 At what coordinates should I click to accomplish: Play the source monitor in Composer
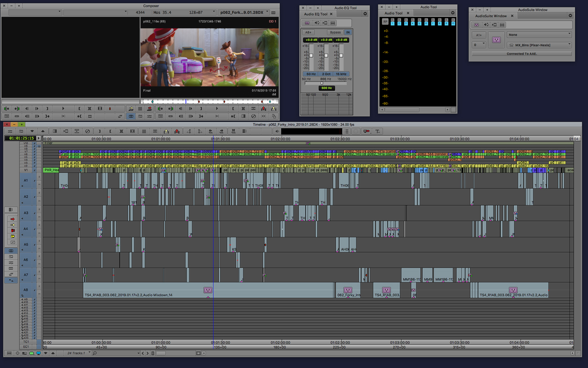63,109
